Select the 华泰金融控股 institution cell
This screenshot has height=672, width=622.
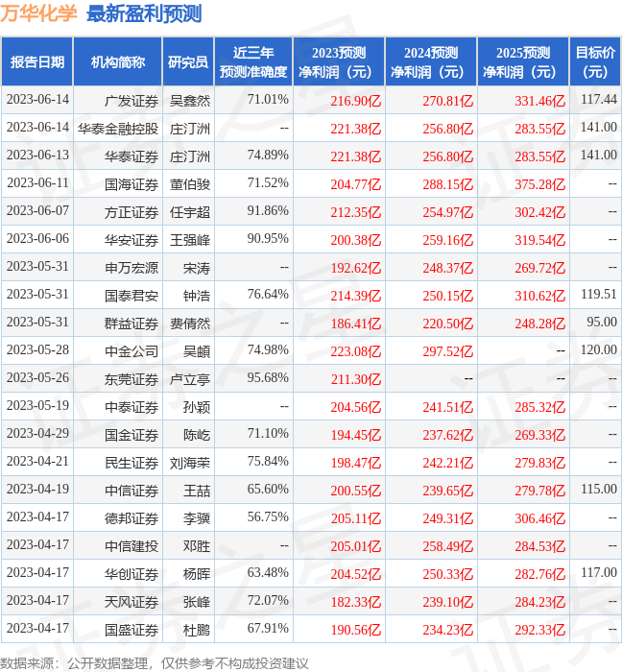[118, 129]
